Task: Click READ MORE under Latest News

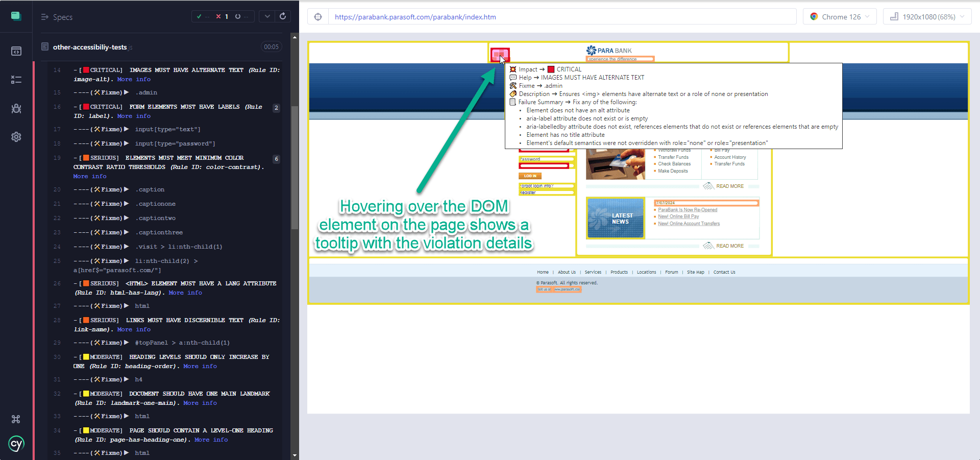Action: click(x=729, y=246)
